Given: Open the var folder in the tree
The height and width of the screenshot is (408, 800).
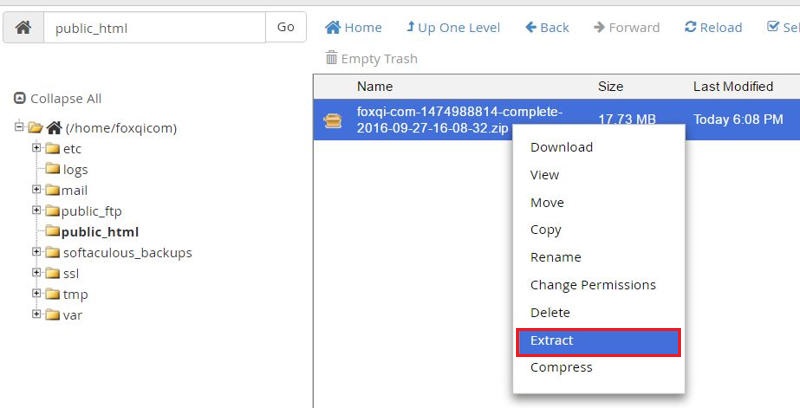Looking at the screenshot, I should (x=72, y=316).
